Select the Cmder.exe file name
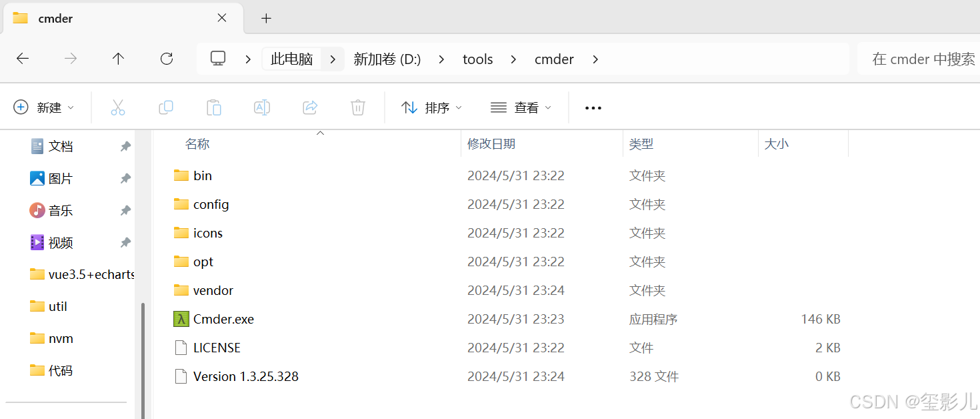 click(223, 319)
